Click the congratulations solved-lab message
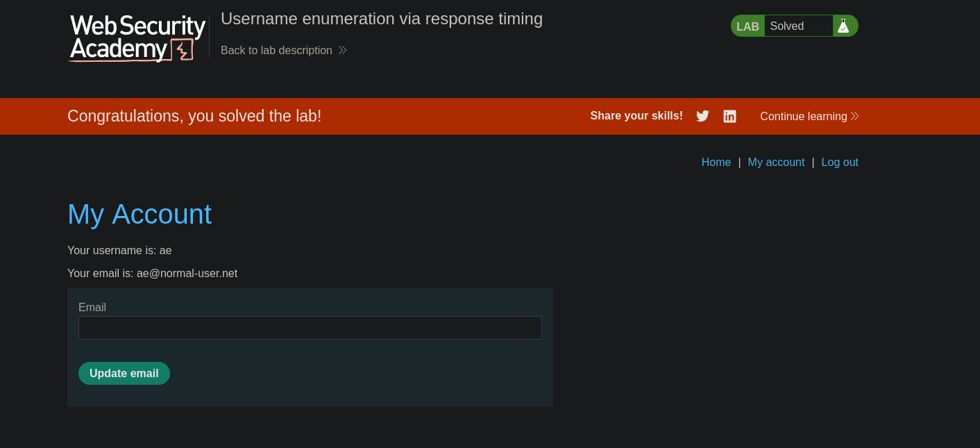The width and height of the screenshot is (980, 448). pos(194,116)
